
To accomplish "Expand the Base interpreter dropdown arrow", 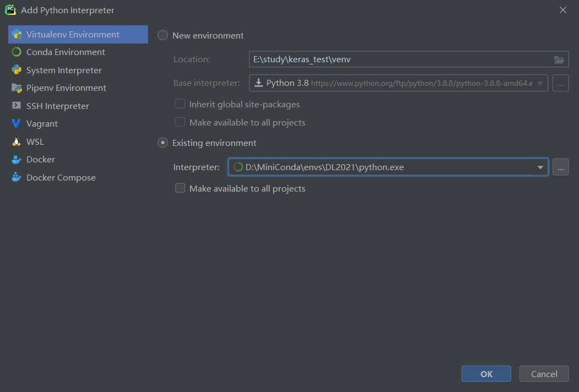I will [540, 83].
